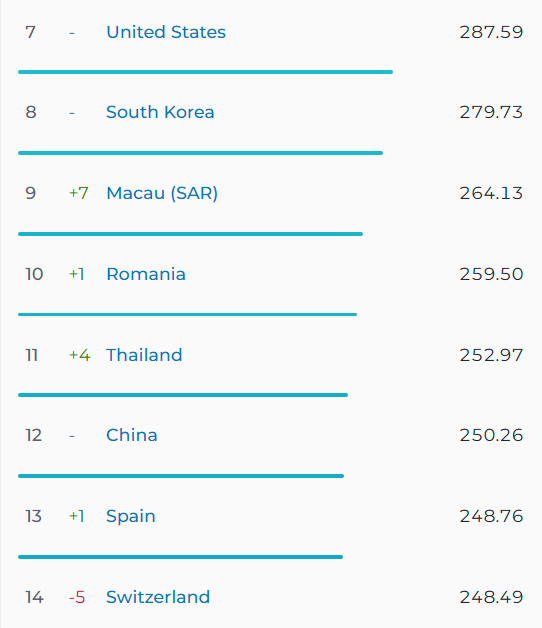This screenshot has width=542, height=628.
Task: Open the Thailand country link
Action: click(144, 355)
